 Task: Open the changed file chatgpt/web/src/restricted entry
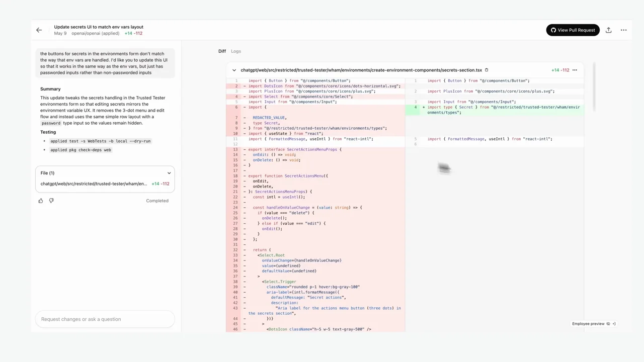(x=105, y=184)
